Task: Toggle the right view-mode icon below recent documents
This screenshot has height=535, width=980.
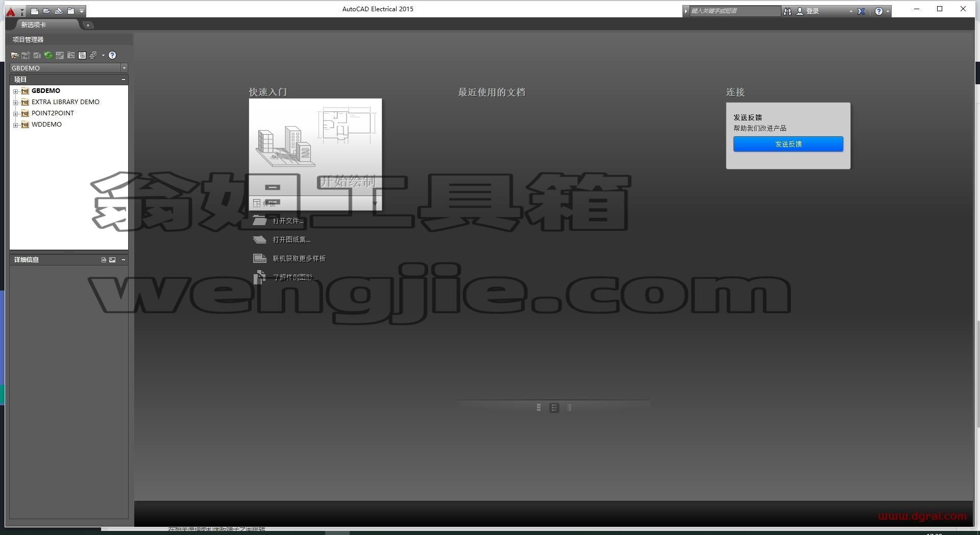Action: coord(570,408)
